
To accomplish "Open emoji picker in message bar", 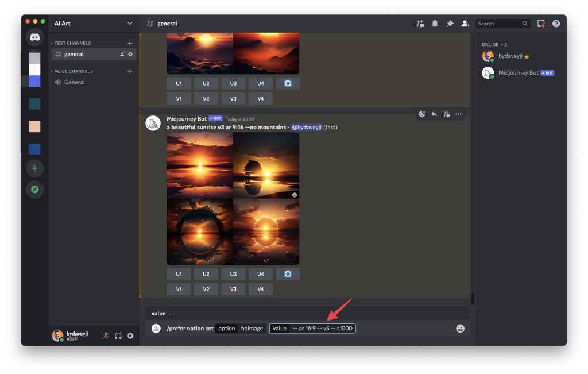I will pyautogui.click(x=460, y=329).
